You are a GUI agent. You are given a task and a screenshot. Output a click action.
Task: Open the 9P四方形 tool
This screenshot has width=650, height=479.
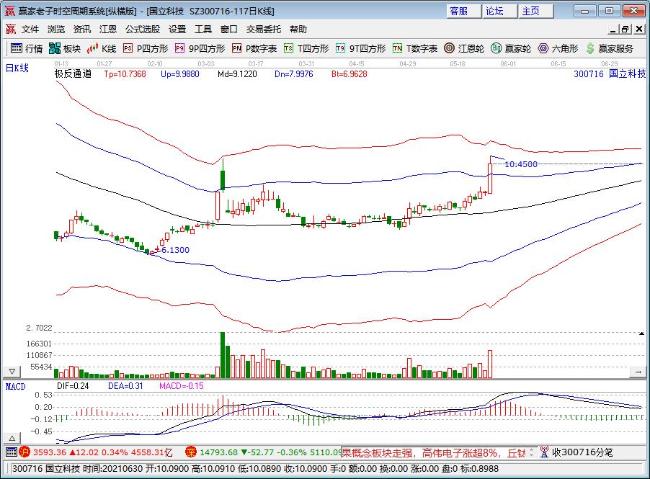pyautogui.click(x=200, y=48)
